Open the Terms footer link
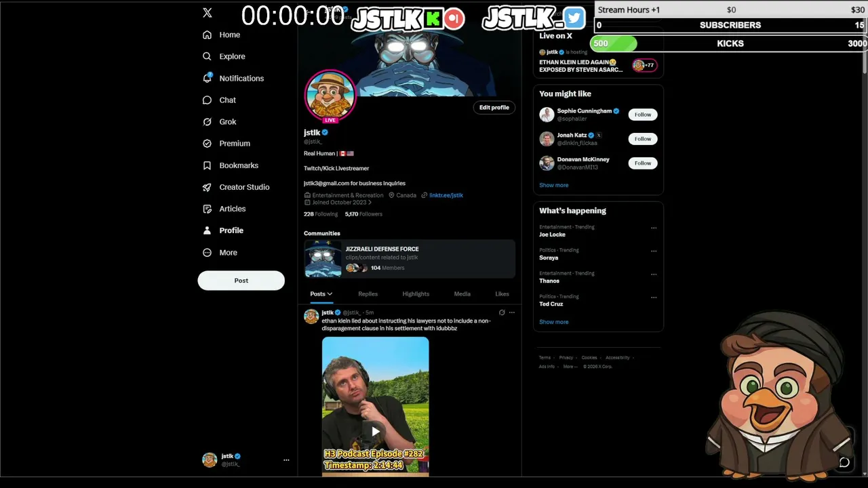868x488 pixels. pos(545,358)
